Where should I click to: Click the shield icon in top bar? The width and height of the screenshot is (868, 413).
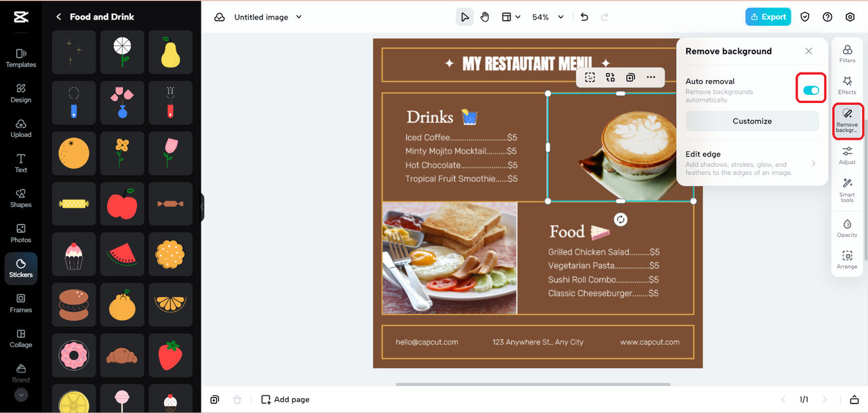805,17
